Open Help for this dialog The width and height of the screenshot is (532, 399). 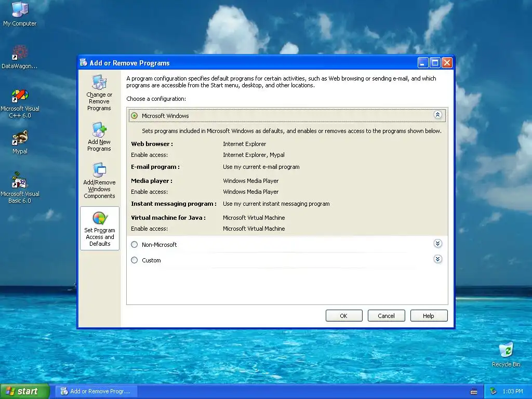coord(429,315)
